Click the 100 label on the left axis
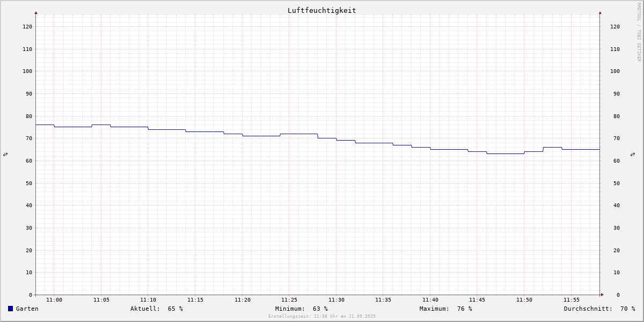This screenshot has width=644, height=322. click(27, 71)
